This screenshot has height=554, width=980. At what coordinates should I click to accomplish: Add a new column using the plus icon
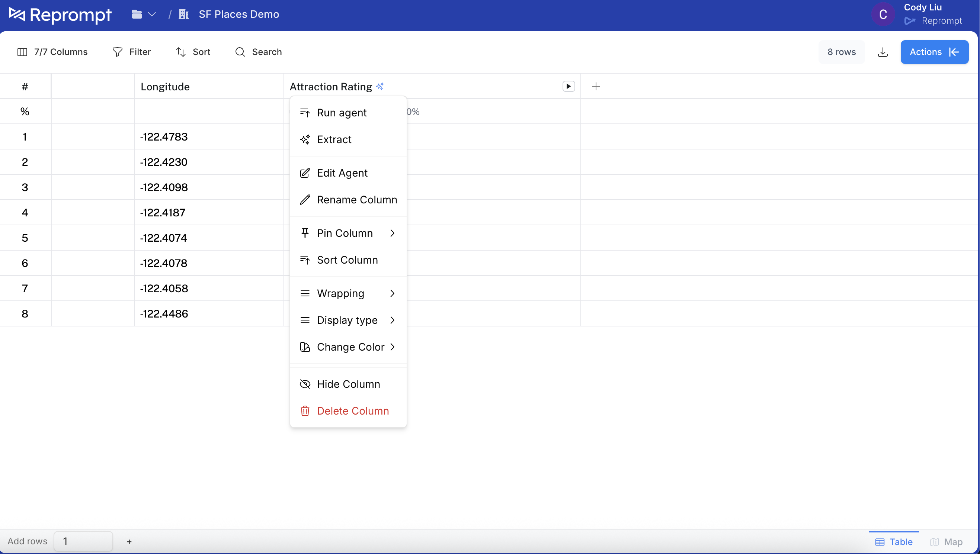[x=596, y=86]
